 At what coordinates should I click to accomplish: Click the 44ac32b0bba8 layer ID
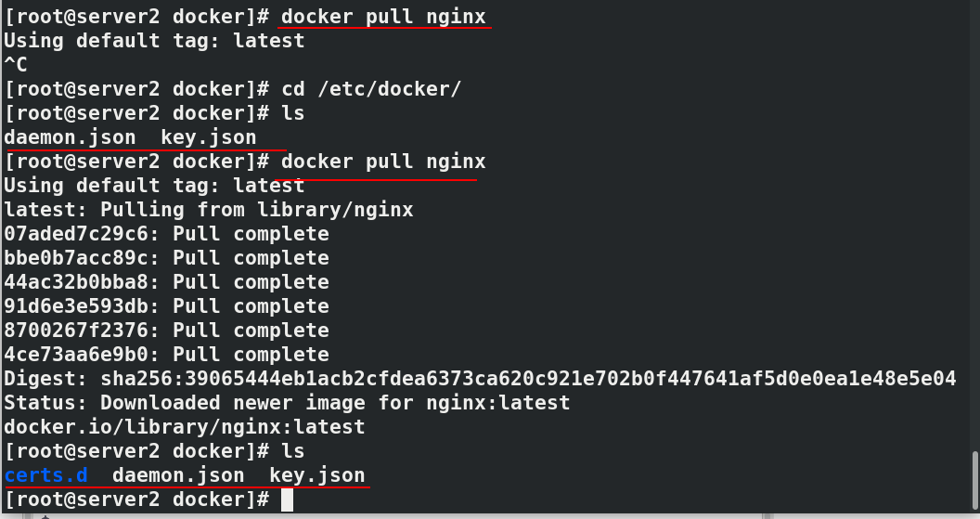tap(76, 282)
